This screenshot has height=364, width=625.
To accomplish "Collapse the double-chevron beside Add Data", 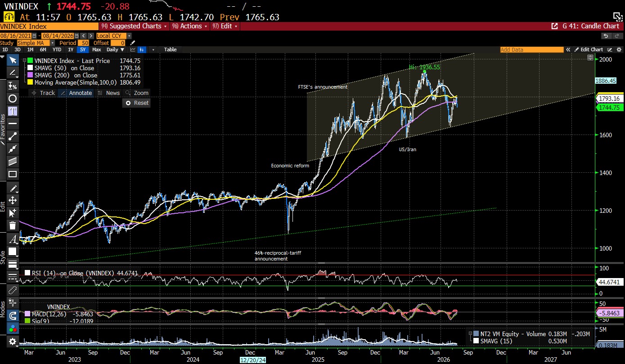I will pos(568,49).
